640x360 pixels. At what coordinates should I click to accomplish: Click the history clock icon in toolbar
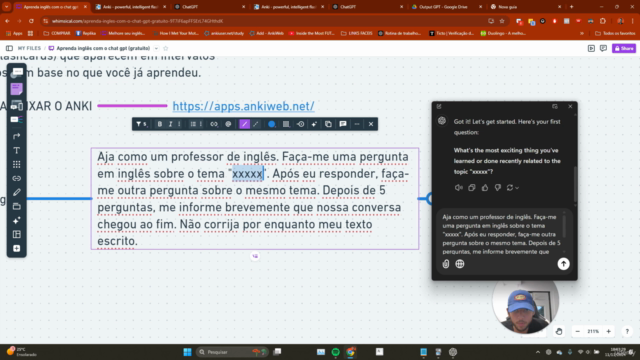coord(301,124)
